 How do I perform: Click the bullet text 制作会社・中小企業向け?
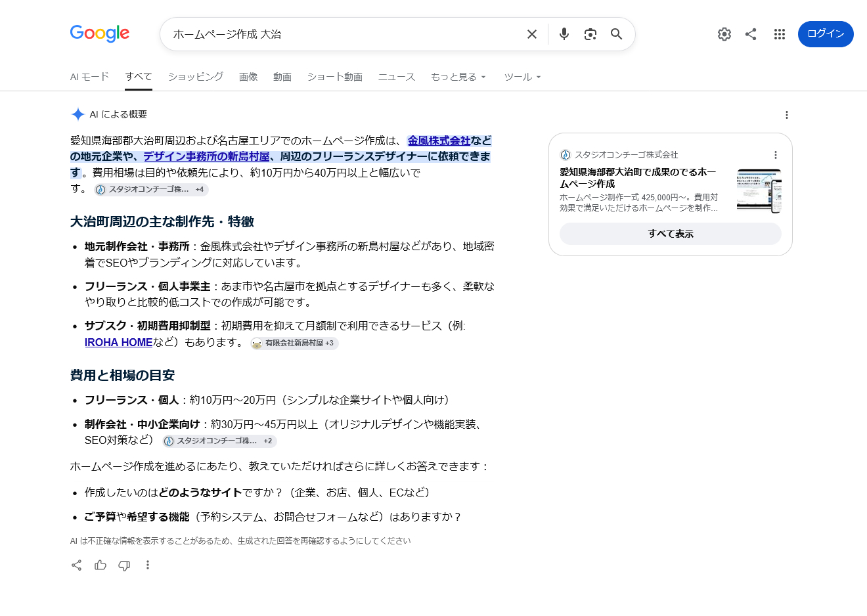143,424
